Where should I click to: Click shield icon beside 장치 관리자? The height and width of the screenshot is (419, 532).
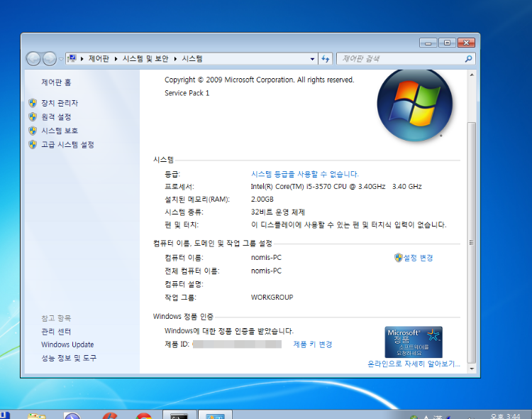pyautogui.click(x=33, y=103)
